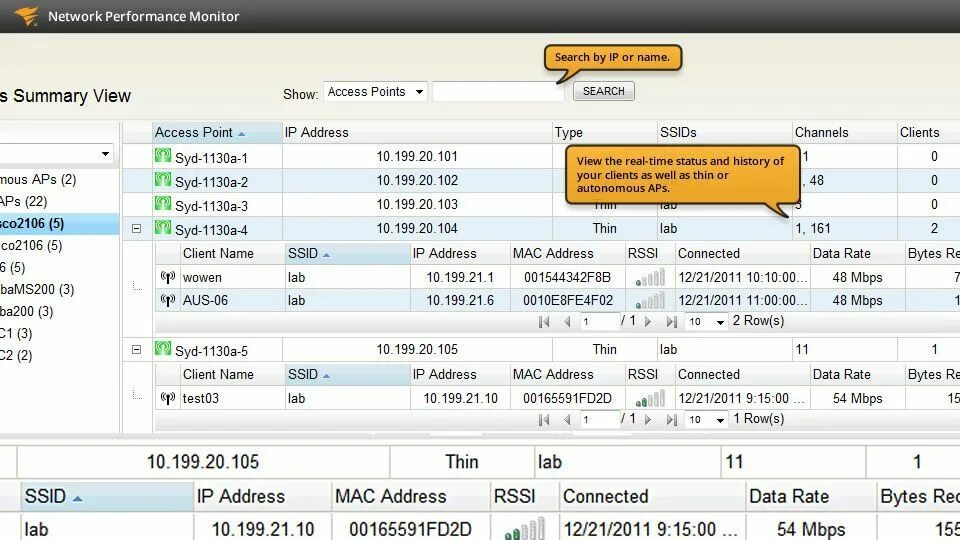This screenshot has width=960, height=540.
Task: Click client name test03
Action: [x=201, y=399]
